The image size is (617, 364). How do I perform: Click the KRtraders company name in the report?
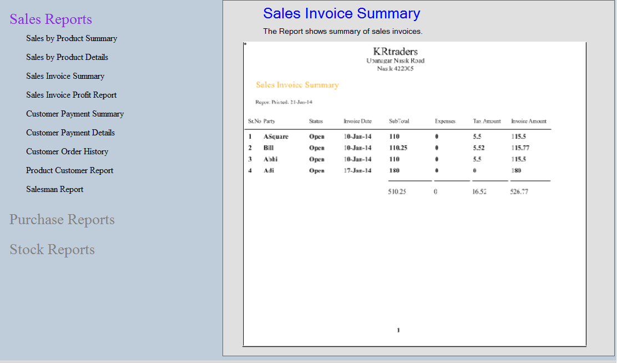click(x=395, y=52)
